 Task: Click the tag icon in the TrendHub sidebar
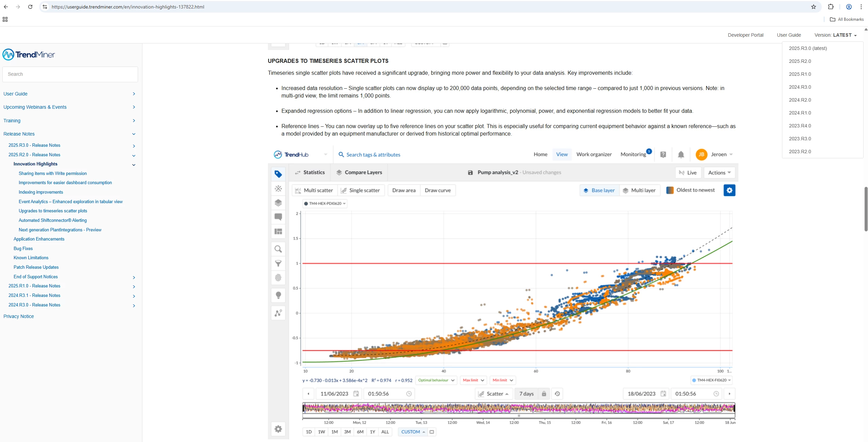point(278,174)
